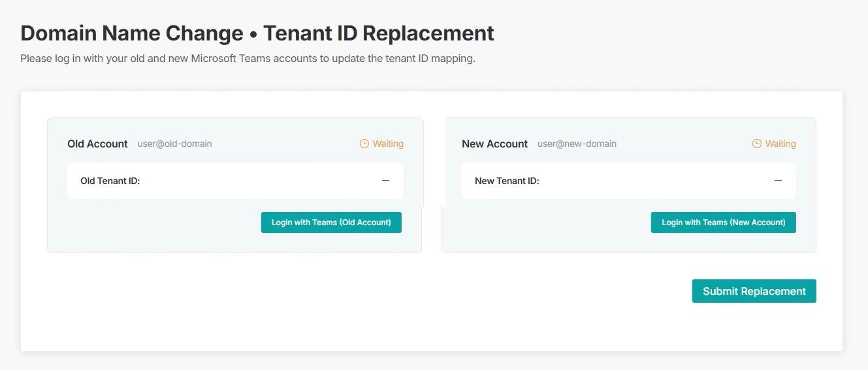Select the New Tenant ID field
This screenshot has width=868, height=370.
pos(628,181)
